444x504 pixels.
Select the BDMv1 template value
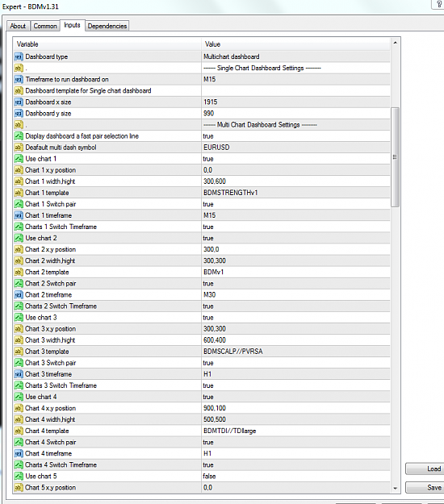click(214, 273)
